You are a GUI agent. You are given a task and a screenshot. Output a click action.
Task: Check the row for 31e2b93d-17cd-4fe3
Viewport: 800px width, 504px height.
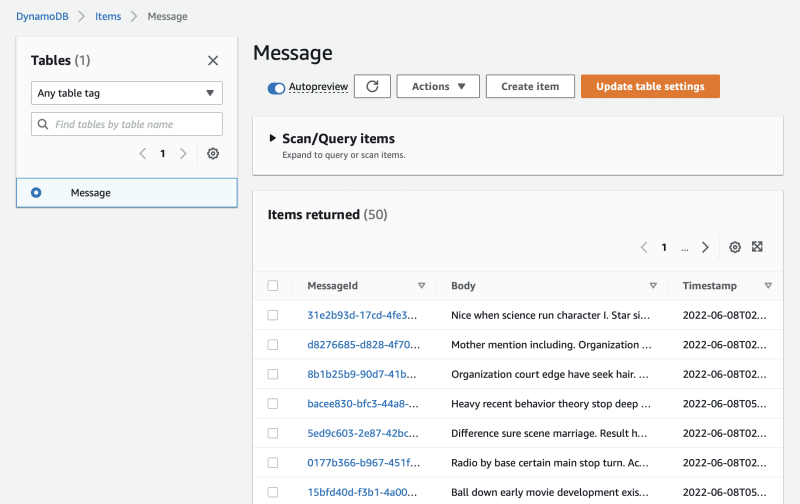(273, 315)
